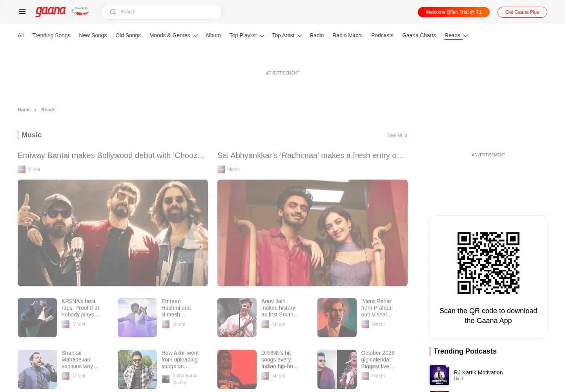
Task: Click Mirchi icon under Shankar Mahadevan article
Action: point(66,376)
